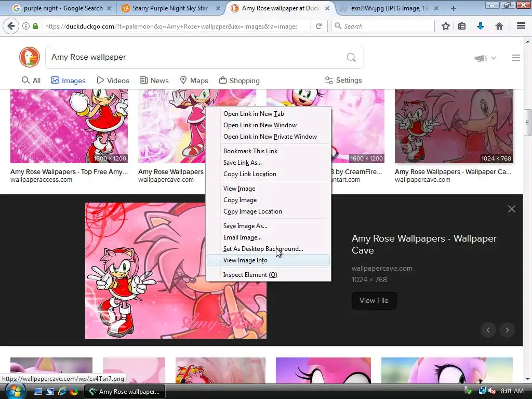This screenshot has width=532, height=399.
Task: Click the wallpaperaccess.com source link
Action: 41,180
